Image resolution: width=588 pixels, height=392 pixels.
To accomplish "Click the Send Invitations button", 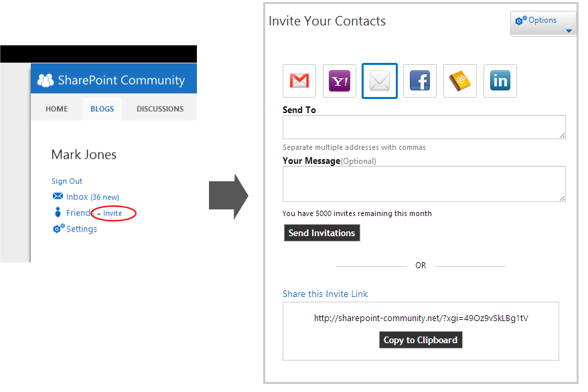I will (321, 233).
